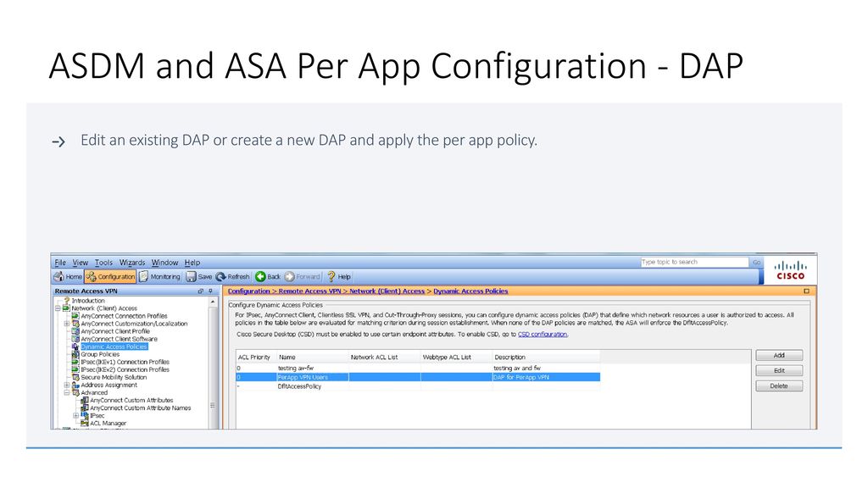Viewport: 868px width, 488px height.
Task: Click the Save disk icon
Action: pyautogui.click(x=191, y=277)
